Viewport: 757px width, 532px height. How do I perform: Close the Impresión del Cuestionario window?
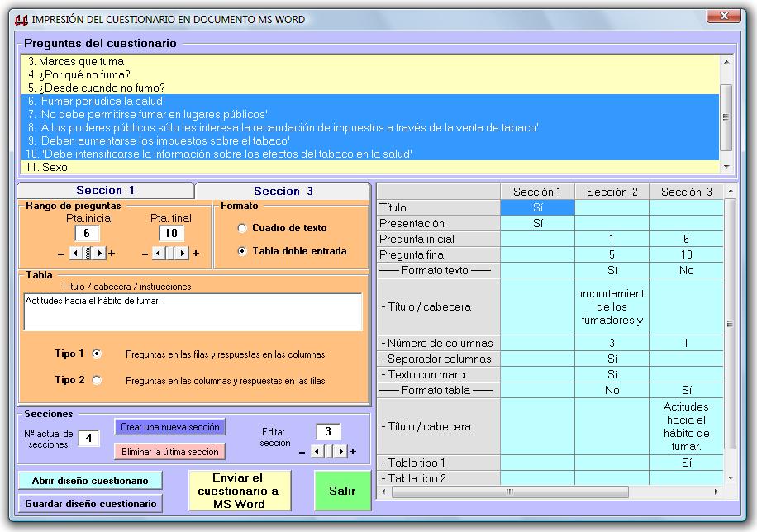[x=723, y=17]
